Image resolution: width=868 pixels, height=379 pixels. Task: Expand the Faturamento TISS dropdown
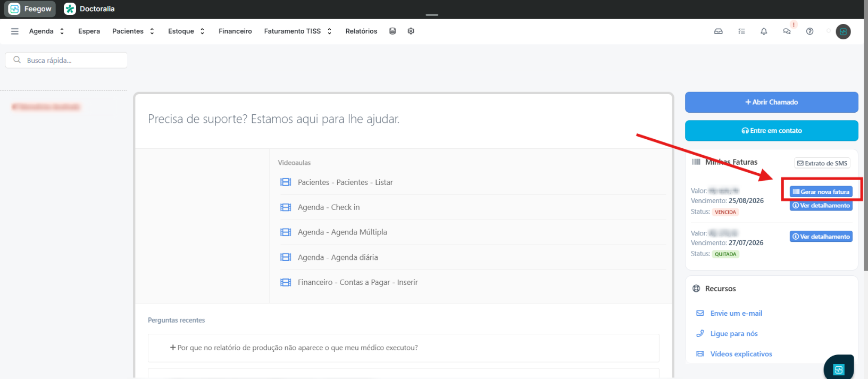[298, 31]
